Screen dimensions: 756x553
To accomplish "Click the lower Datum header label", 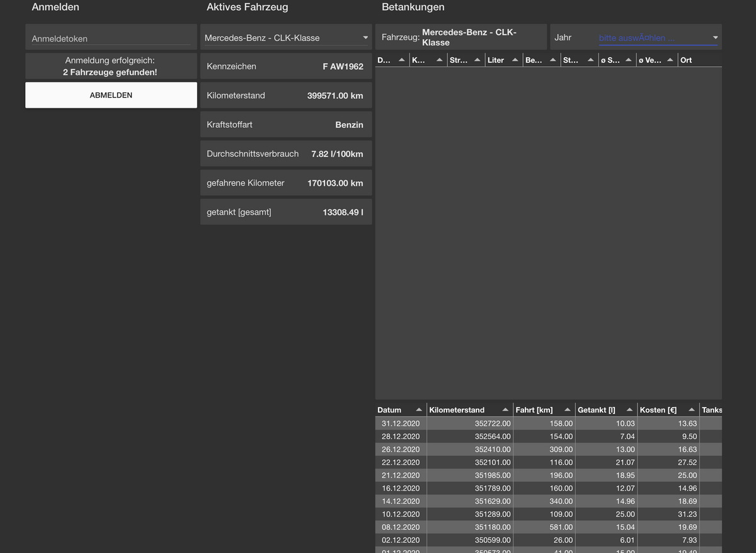I will point(389,410).
